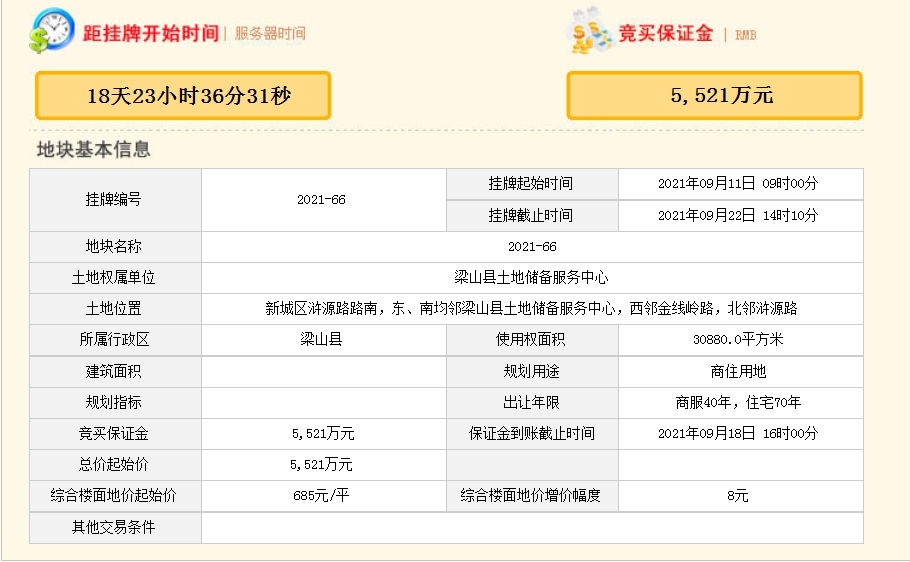Select the 2021-66 value in 地块名称 row
The width and height of the screenshot is (910, 562).
coord(532,247)
